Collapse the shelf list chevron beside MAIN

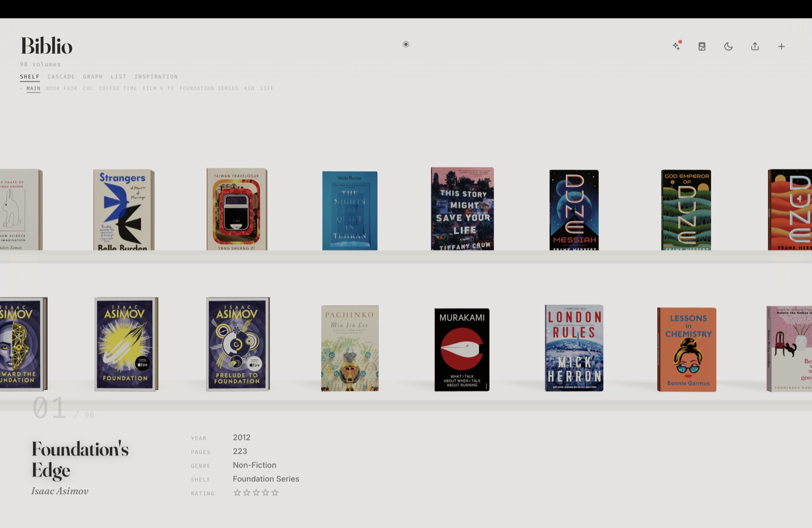coord(21,88)
